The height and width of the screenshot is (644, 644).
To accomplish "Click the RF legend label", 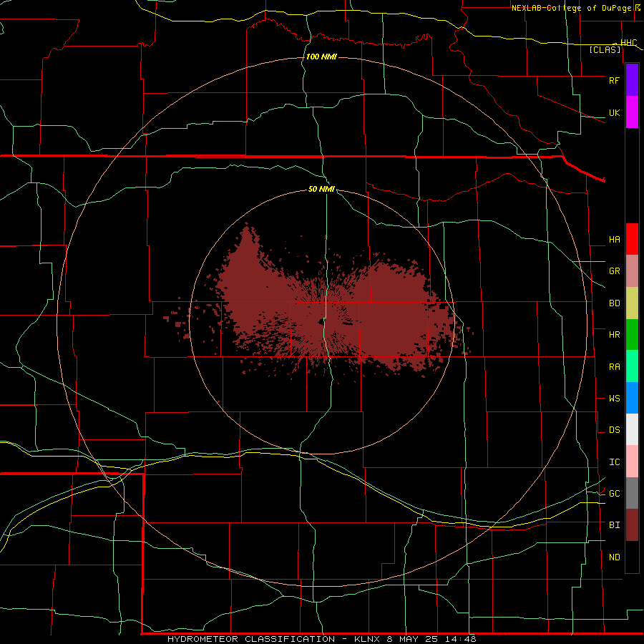I will pos(614,80).
